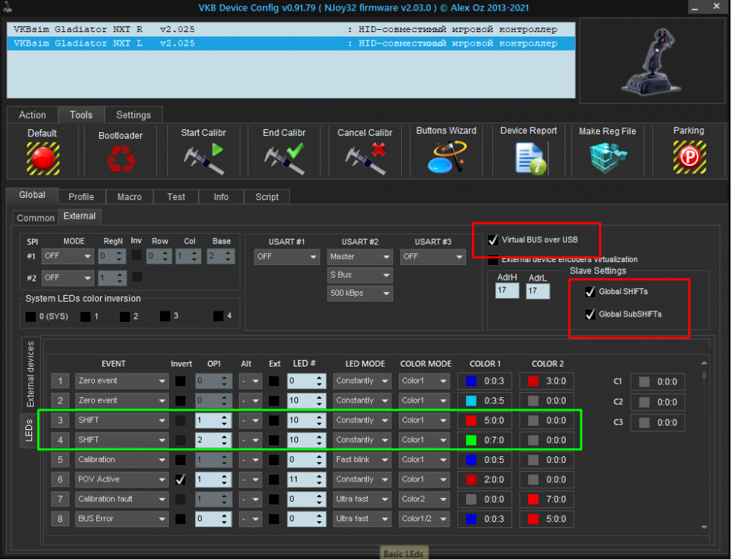Cancel calibration using Cancel Calibr icon
732x560 pixels.
(365, 158)
